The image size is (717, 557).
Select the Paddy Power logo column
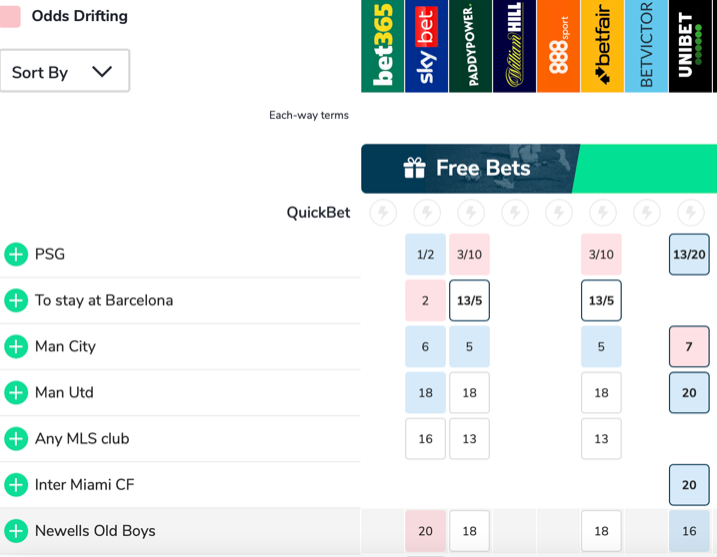coord(470,46)
